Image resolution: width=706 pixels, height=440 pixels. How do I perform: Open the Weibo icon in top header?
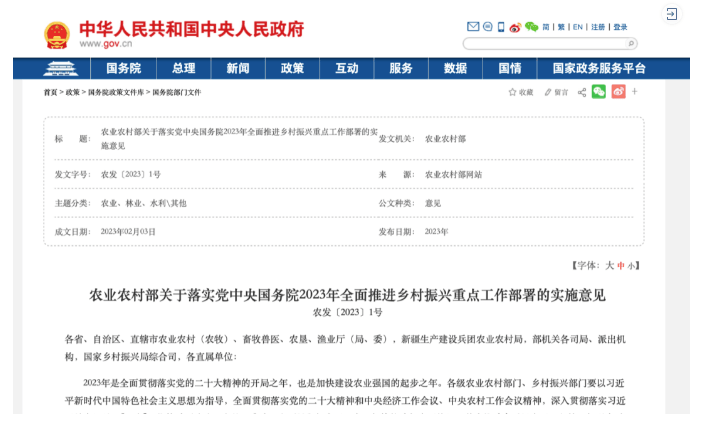point(516,27)
